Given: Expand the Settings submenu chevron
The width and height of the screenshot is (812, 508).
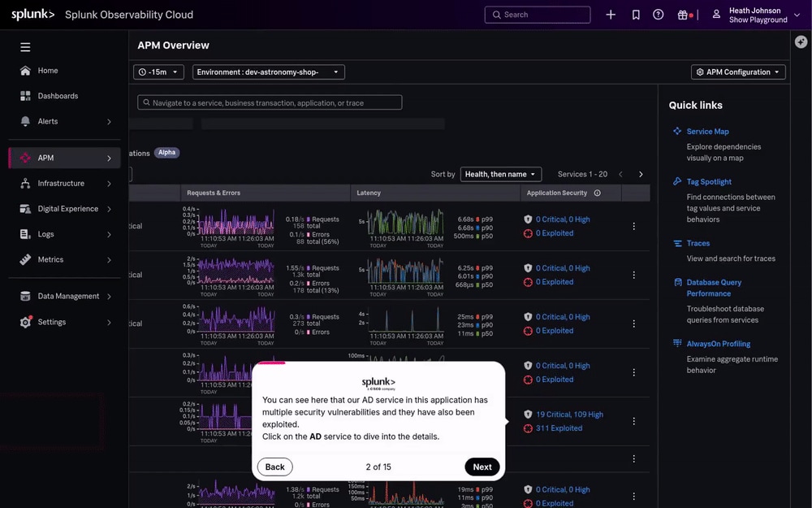Looking at the screenshot, I should [x=109, y=323].
